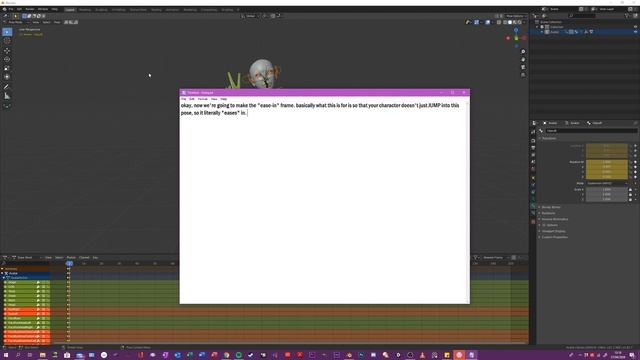Select wireframe viewport shading mode icon
This screenshot has width=640, height=360.
coord(505,22)
